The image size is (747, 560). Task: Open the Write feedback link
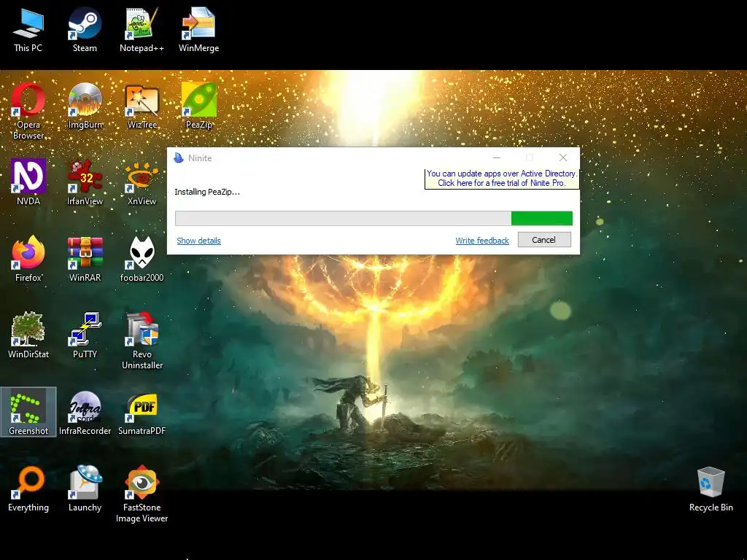[482, 241]
